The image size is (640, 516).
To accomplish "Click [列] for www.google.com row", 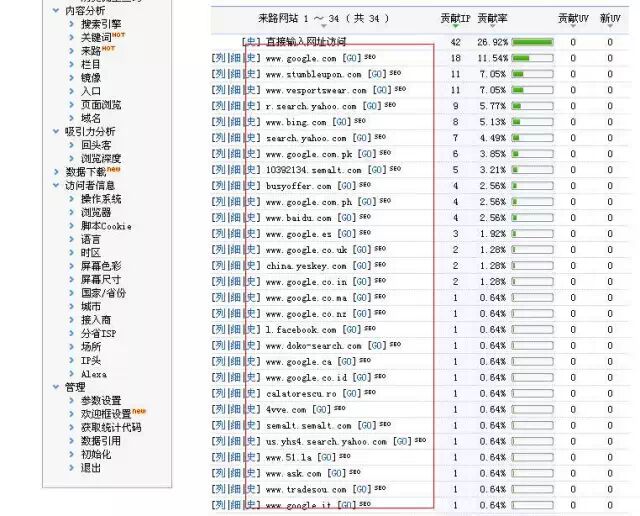I will (x=219, y=58).
